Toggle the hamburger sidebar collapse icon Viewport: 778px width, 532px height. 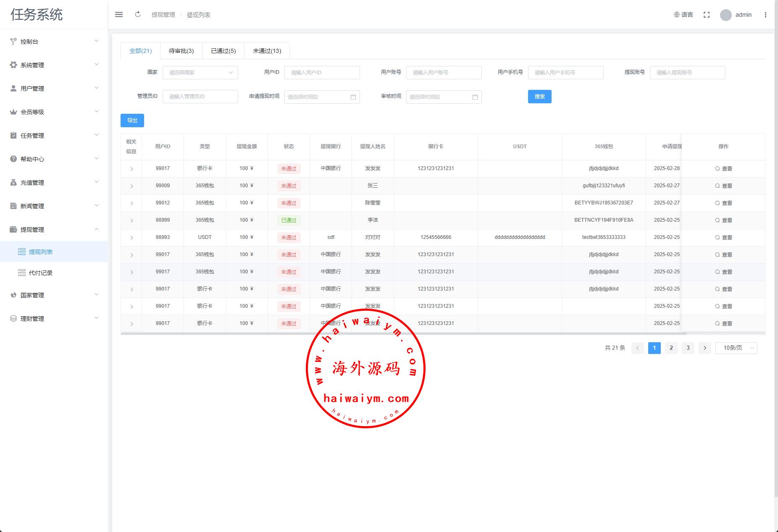(x=119, y=15)
